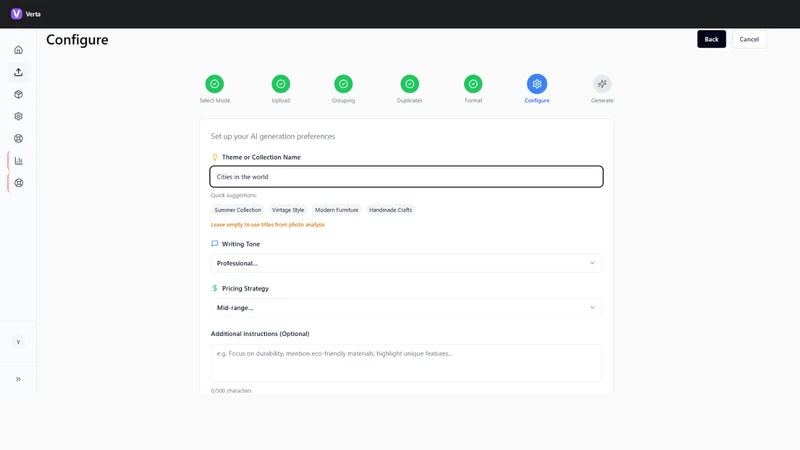Open the user avatar 'V' in sidebar
This screenshot has width=800, height=450.
click(18, 342)
